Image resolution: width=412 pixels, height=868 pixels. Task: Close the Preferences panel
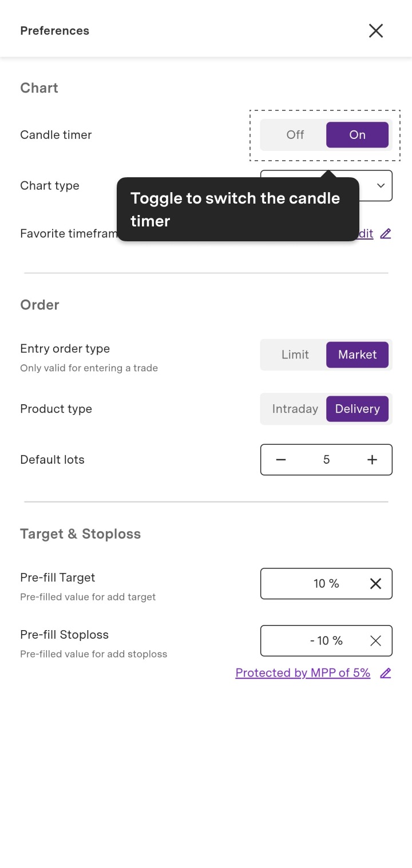click(376, 31)
